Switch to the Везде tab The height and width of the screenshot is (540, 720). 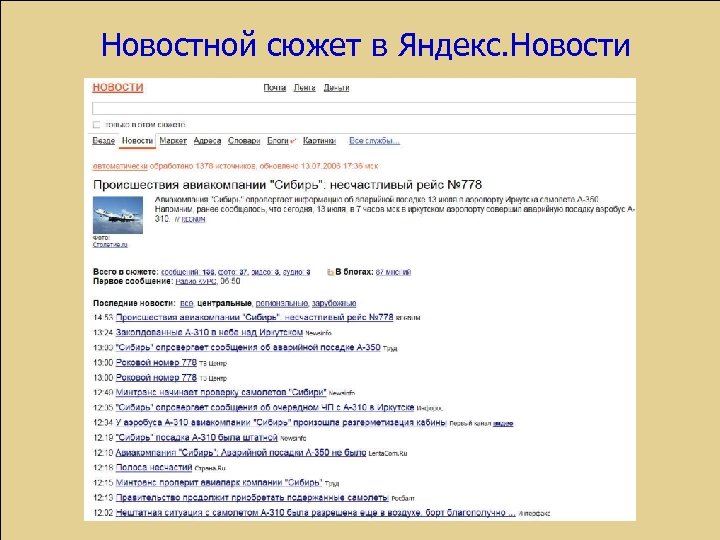(x=104, y=141)
